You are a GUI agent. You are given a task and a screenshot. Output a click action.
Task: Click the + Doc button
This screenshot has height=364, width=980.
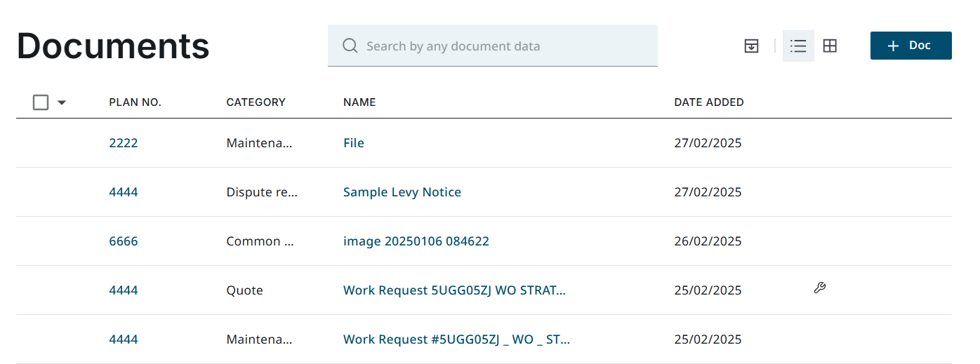[911, 46]
